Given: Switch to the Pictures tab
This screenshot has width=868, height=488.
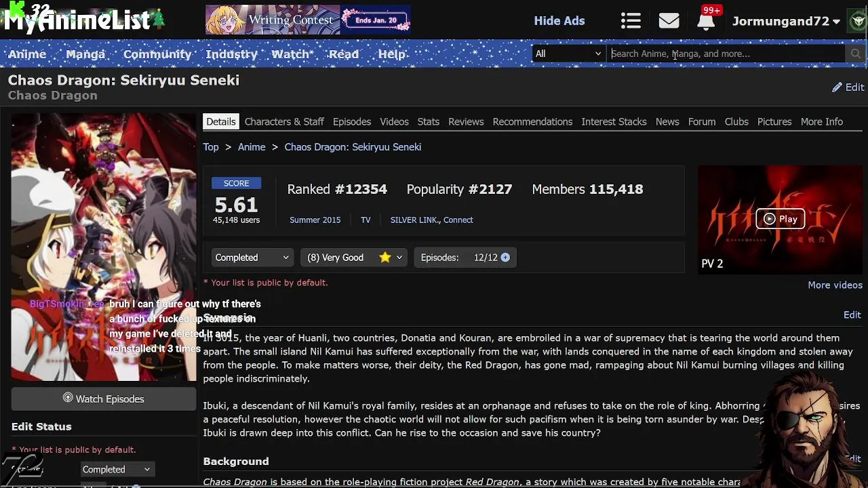Looking at the screenshot, I should tap(774, 122).
